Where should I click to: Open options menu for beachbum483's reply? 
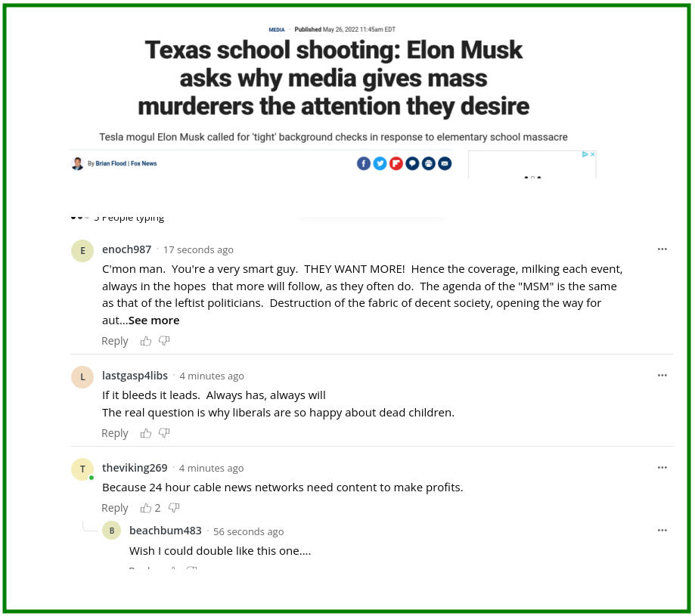click(662, 531)
